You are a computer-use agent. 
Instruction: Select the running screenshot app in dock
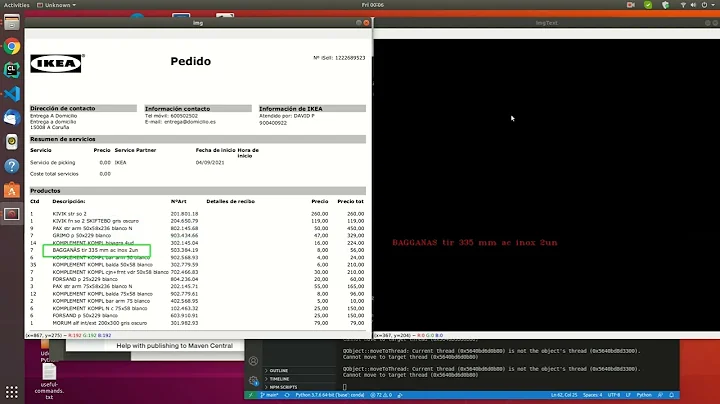[11, 214]
